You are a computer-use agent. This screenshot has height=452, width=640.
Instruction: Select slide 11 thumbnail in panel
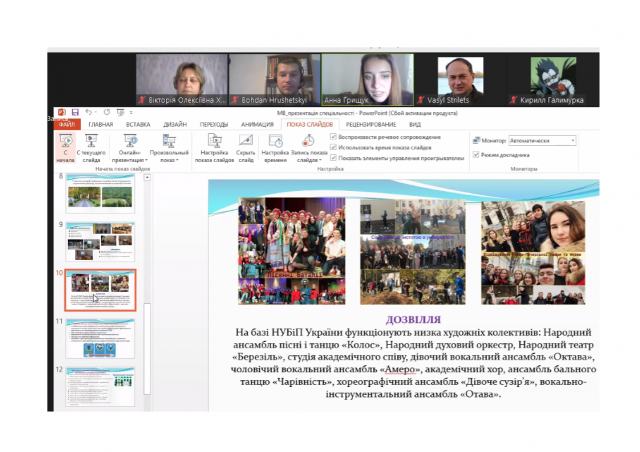99,337
